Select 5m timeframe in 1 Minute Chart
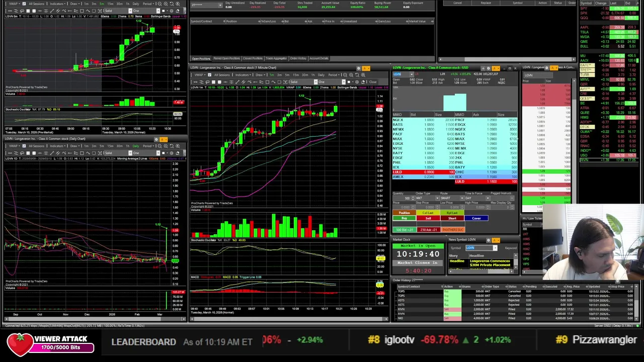 pos(287,75)
